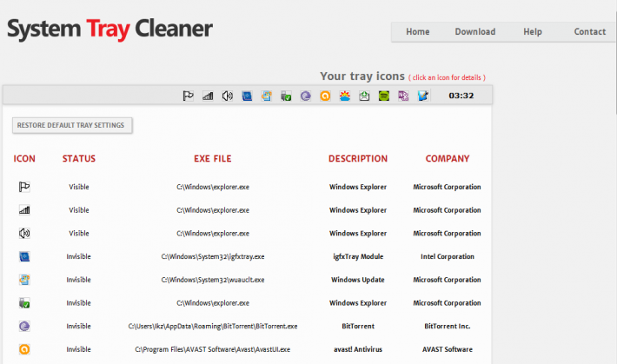Open the Contact navigation item
The height and width of the screenshot is (364, 617).
[x=590, y=32]
